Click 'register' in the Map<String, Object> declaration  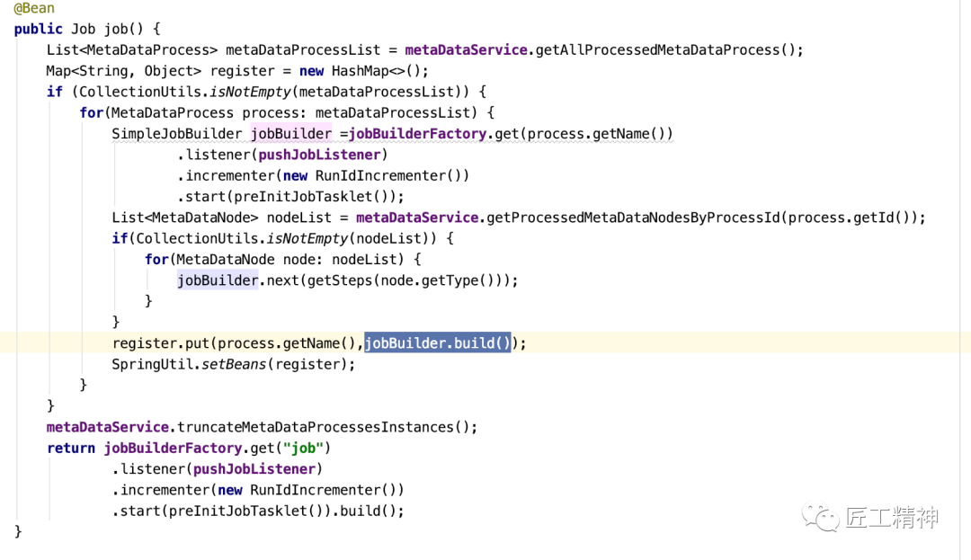242,71
